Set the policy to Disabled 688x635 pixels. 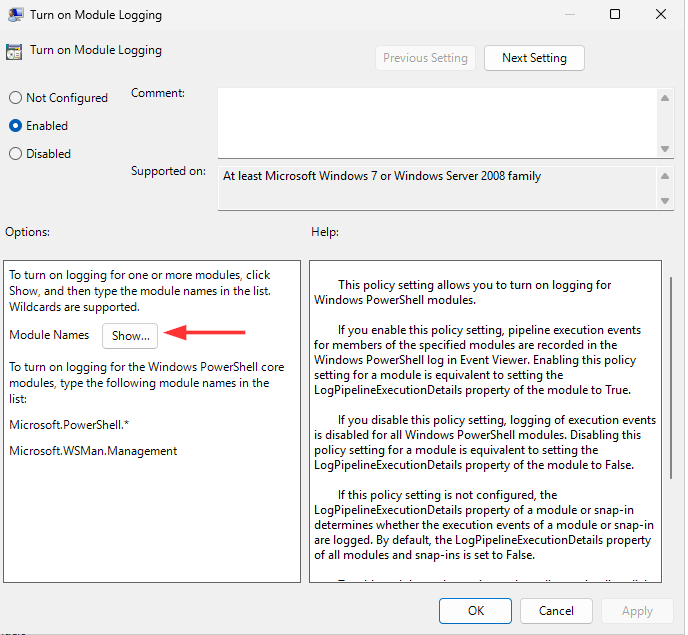point(15,154)
